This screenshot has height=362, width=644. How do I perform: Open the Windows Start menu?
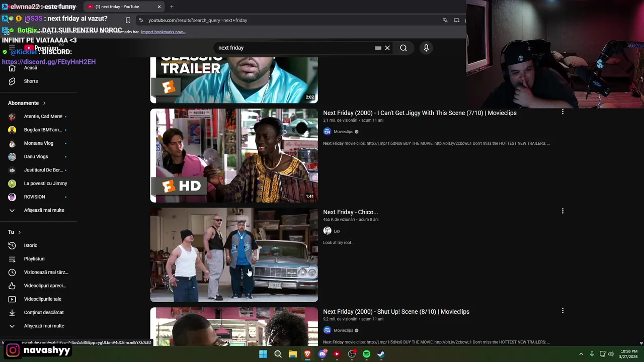click(263, 354)
